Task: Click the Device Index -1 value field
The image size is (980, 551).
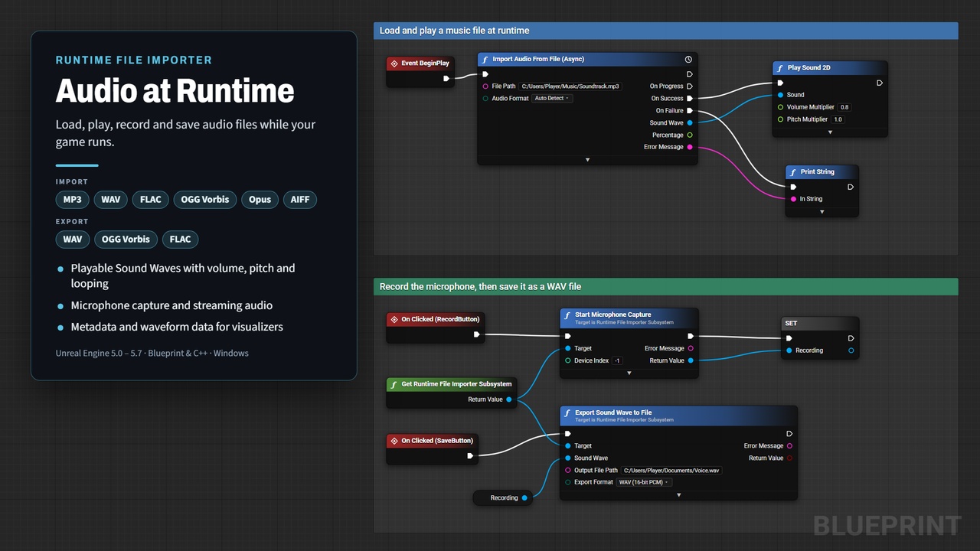Action: click(617, 360)
